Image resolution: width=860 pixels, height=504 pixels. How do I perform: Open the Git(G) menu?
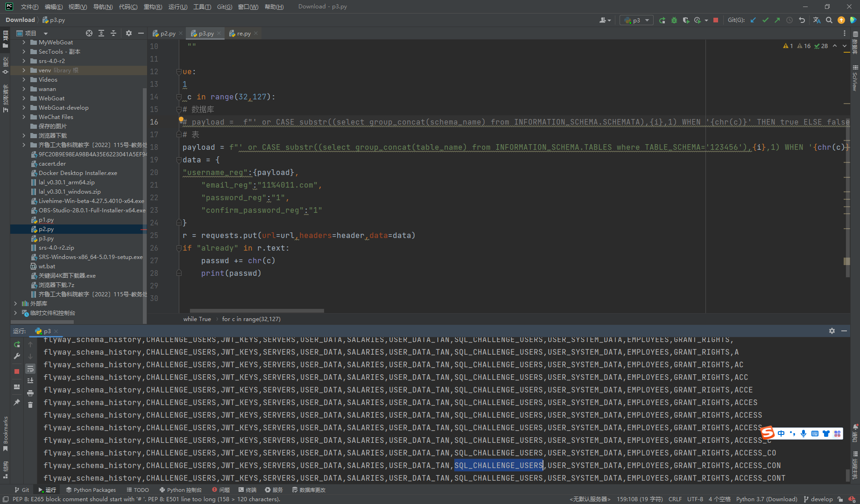pyautogui.click(x=225, y=7)
